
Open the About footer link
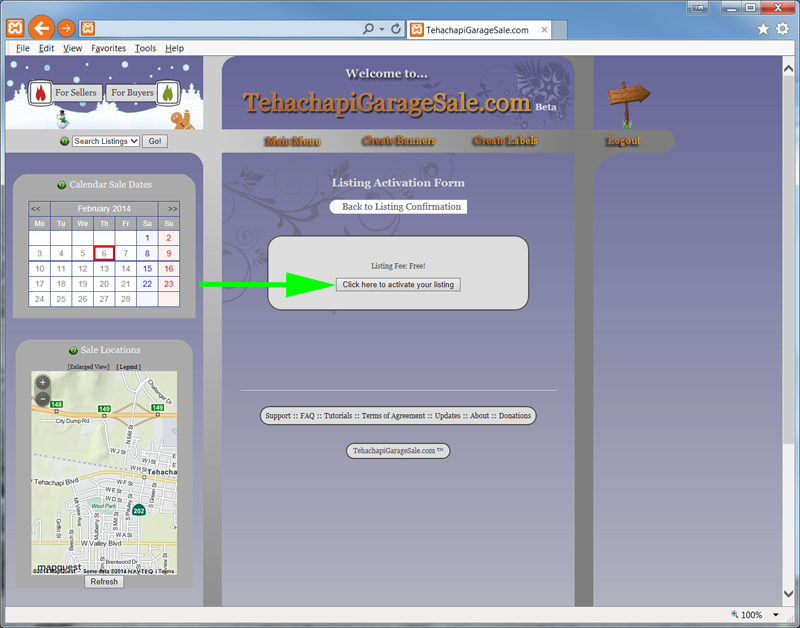point(480,416)
